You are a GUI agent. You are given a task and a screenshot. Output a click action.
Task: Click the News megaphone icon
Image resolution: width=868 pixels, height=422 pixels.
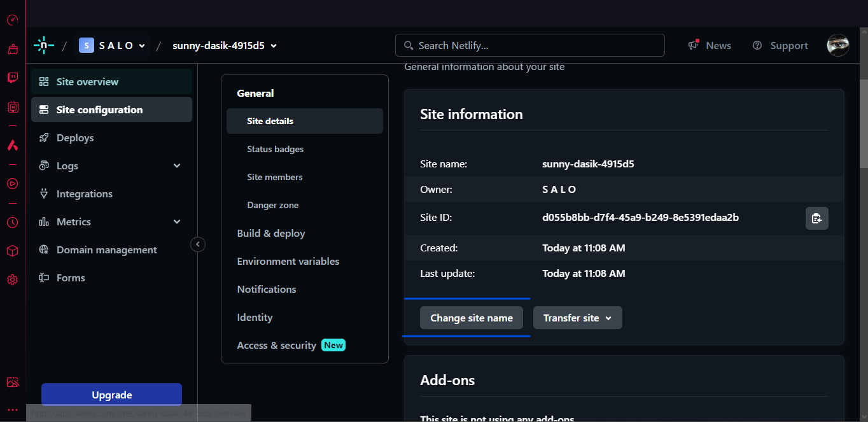tap(694, 45)
